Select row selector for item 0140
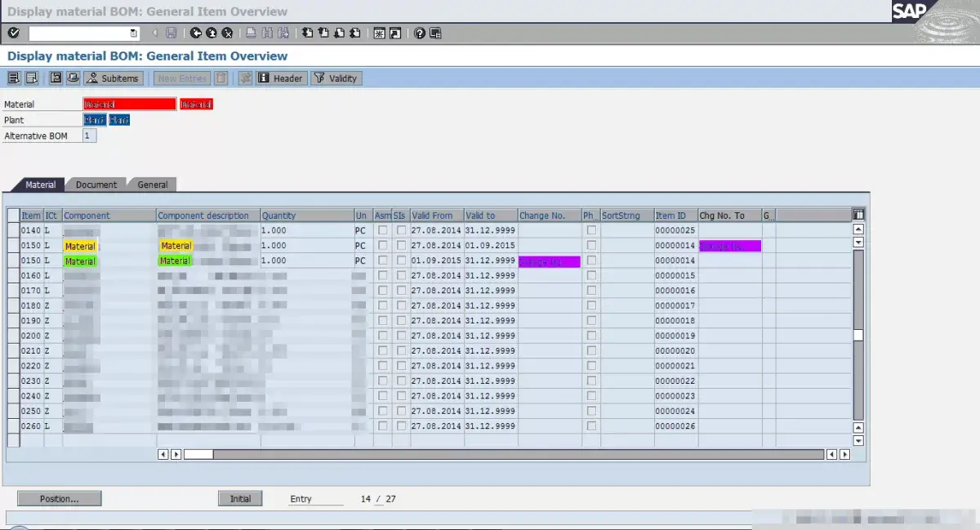The image size is (980, 530). click(13, 230)
